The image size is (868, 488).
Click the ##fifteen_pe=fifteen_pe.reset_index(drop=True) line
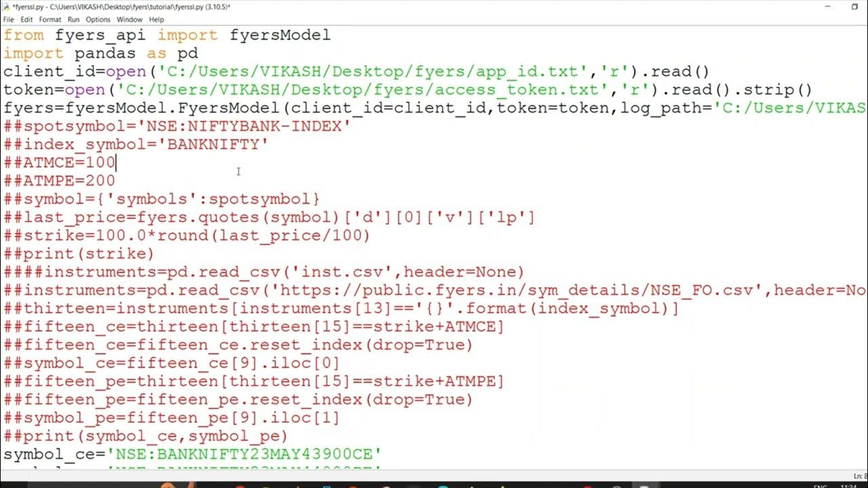tap(238, 400)
